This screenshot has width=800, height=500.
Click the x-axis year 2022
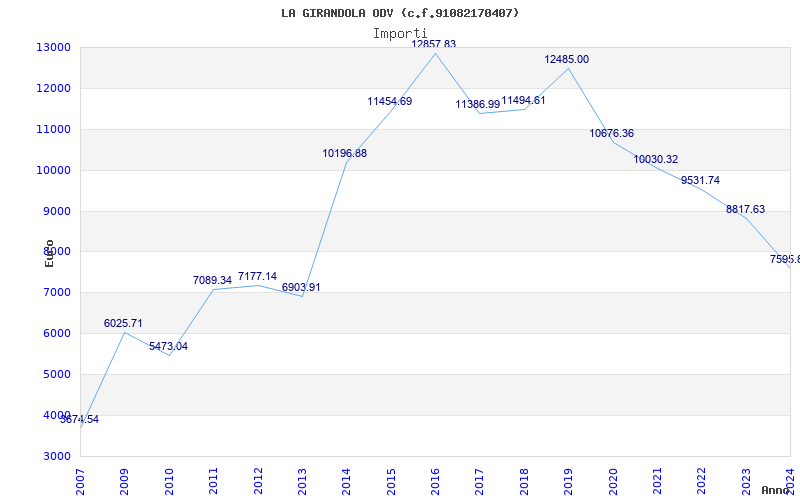[x=702, y=481]
